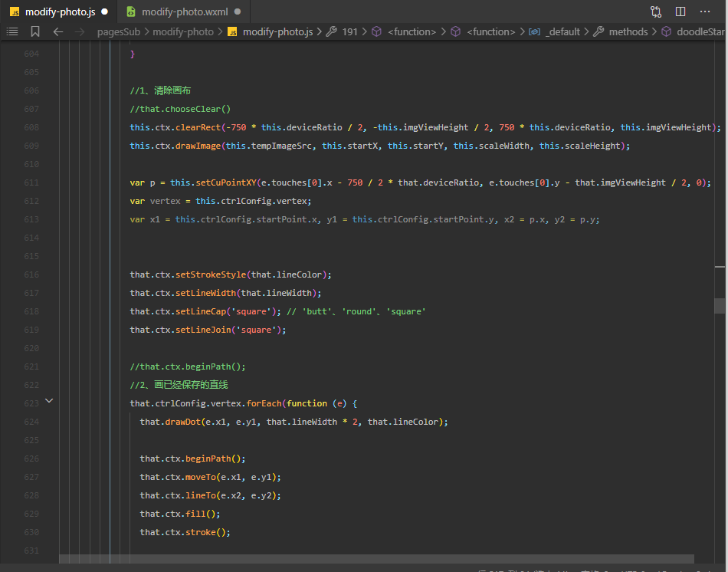Click on lineTo in line 628

(201, 495)
